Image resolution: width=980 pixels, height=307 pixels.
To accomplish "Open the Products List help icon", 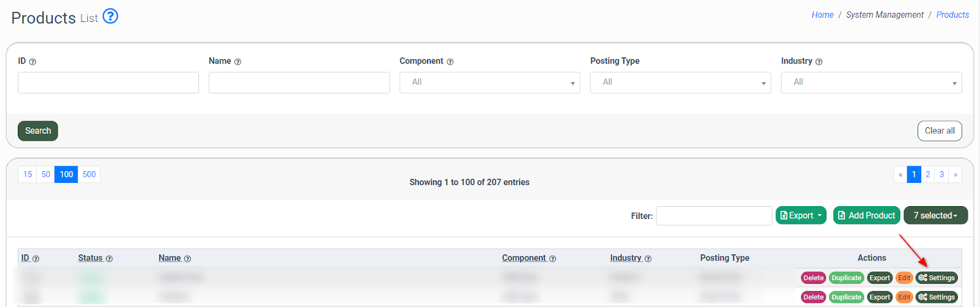I will (110, 16).
